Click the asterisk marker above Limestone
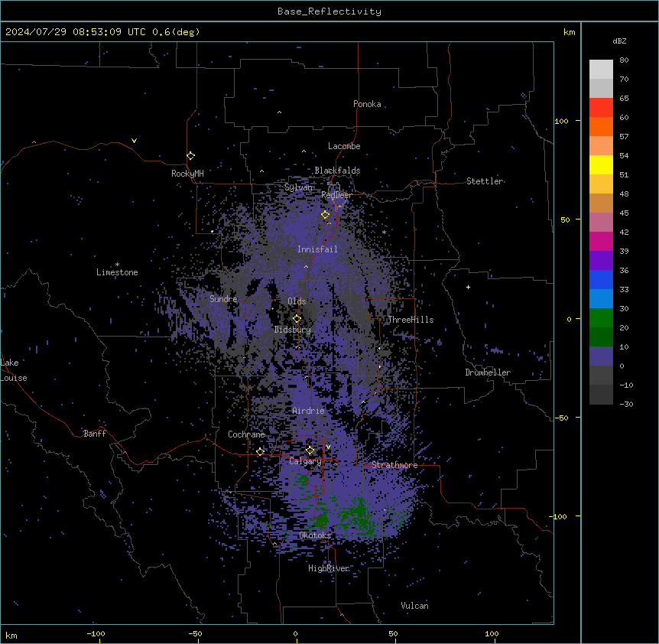The width and height of the screenshot is (659, 644). [x=117, y=265]
